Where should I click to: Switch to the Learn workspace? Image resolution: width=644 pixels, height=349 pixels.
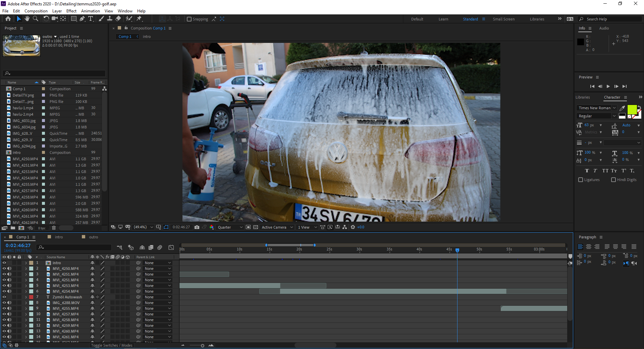coord(443,19)
